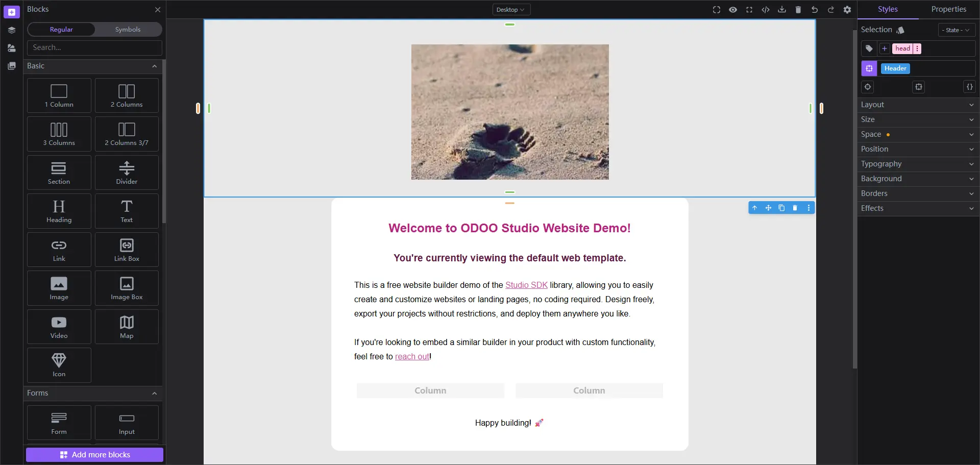
Task: Open more options in the component toolbar
Action: click(x=808, y=208)
